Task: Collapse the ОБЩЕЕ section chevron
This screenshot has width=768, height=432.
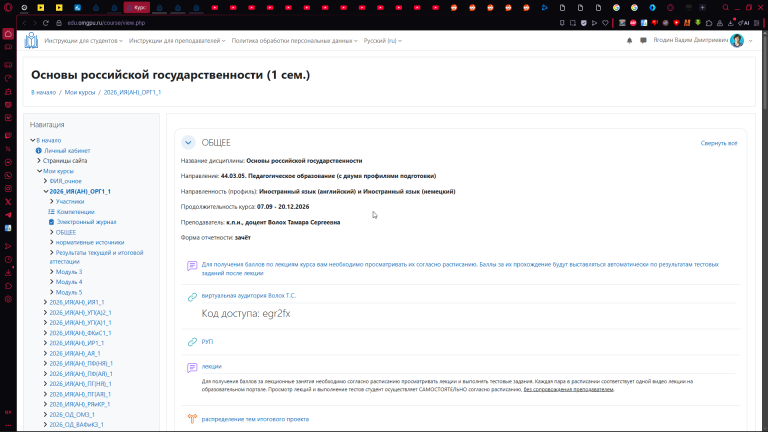Action: point(188,143)
